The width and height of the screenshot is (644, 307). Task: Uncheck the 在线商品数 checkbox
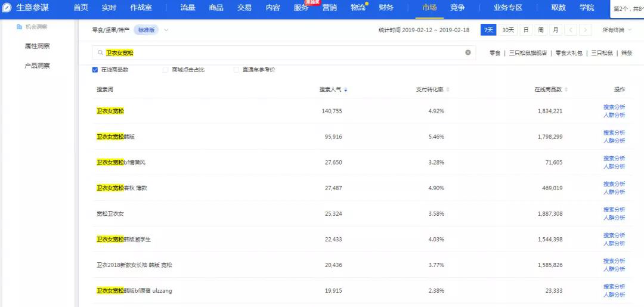95,70
